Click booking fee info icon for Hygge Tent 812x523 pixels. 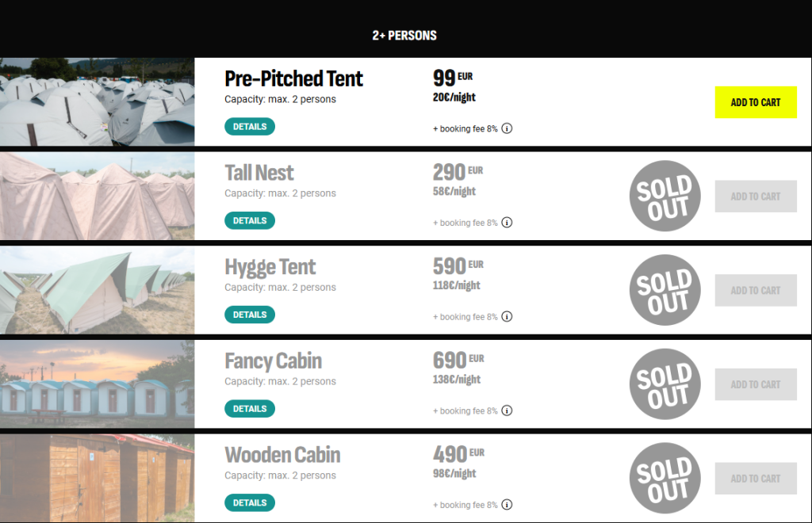[x=507, y=317]
